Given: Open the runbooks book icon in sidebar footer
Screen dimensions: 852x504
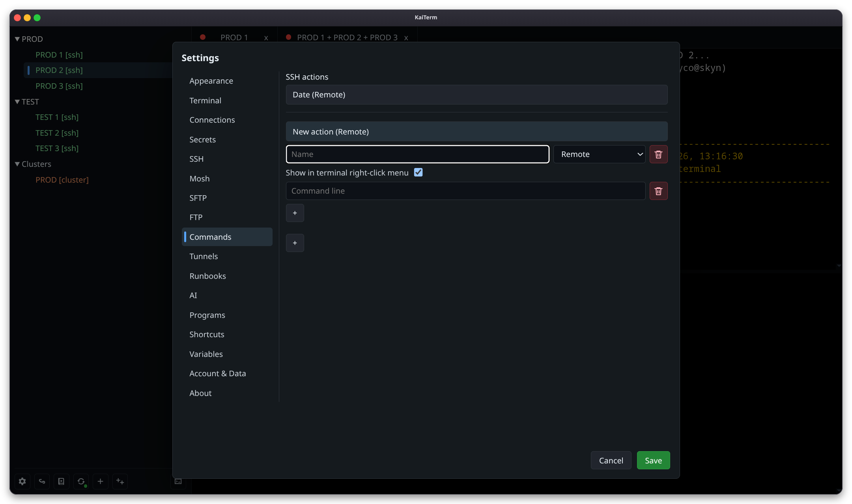Looking at the screenshot, I should pyautogui.click(x=61, y=481).
